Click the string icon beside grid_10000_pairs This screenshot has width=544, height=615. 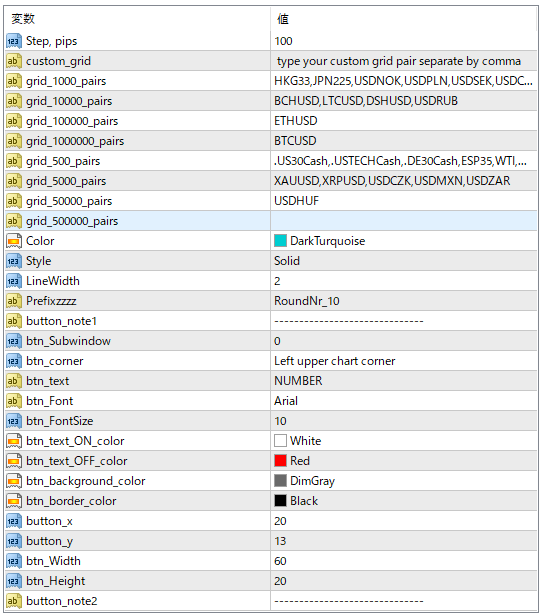(x=14, y=101)
